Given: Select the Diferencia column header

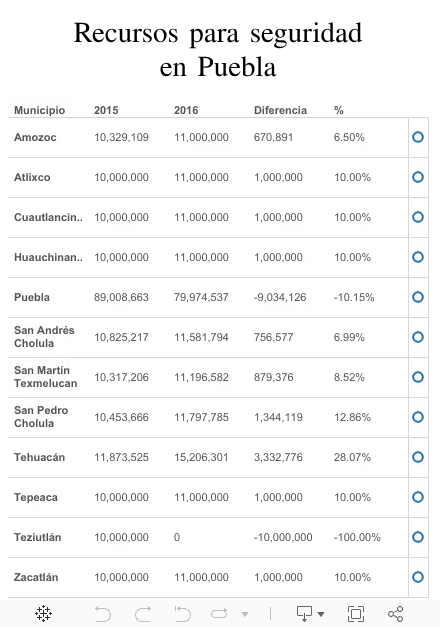Looking at the screenshot, I should pos(280,110).
